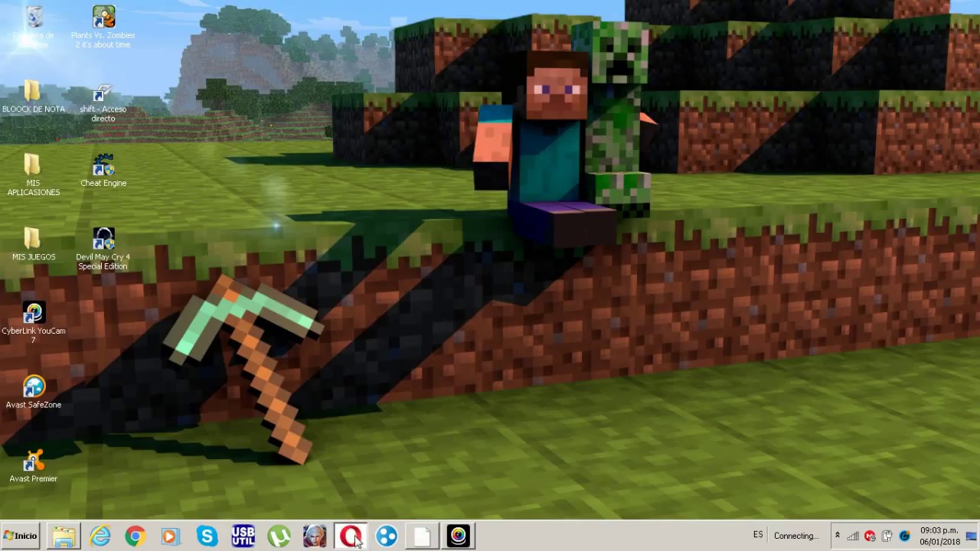This screenshot has height=551, width=980.
Task: Open Avast Premier antivirus
Action: [x=33, y=466]
